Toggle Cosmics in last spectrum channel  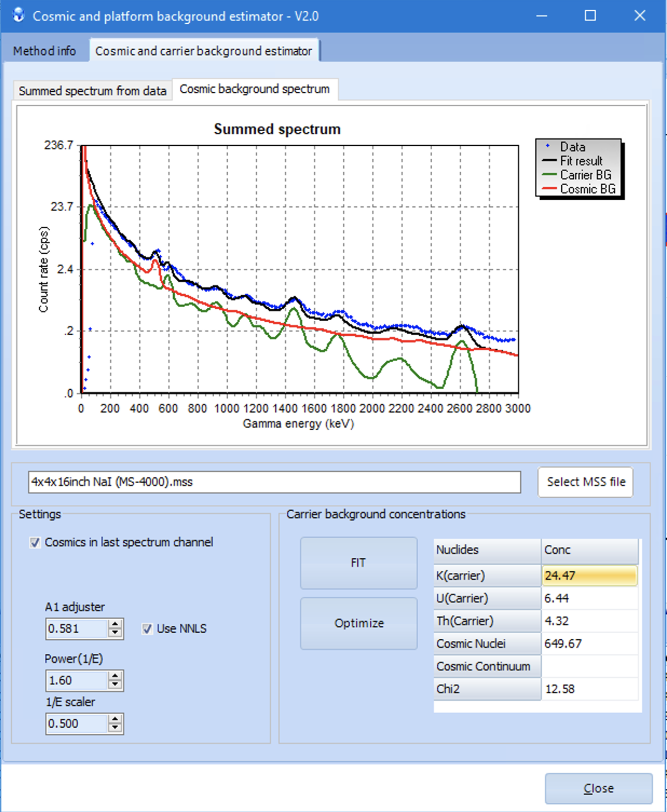coord(36,543)
